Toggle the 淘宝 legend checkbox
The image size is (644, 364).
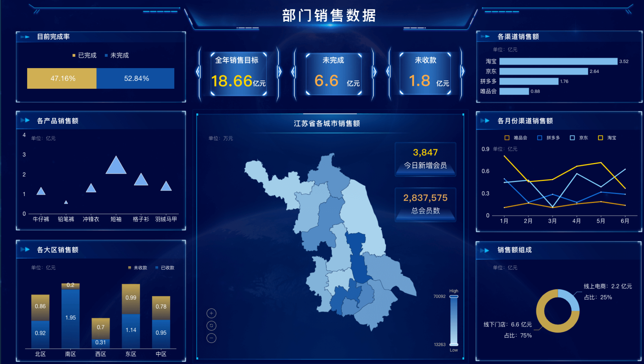[600, 138]
